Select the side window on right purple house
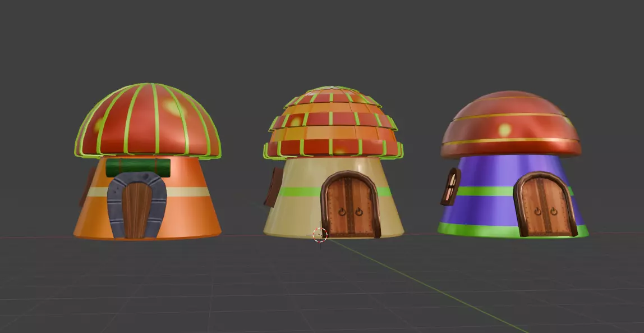This screenshot has width=644, height=333. coord(450,186)
